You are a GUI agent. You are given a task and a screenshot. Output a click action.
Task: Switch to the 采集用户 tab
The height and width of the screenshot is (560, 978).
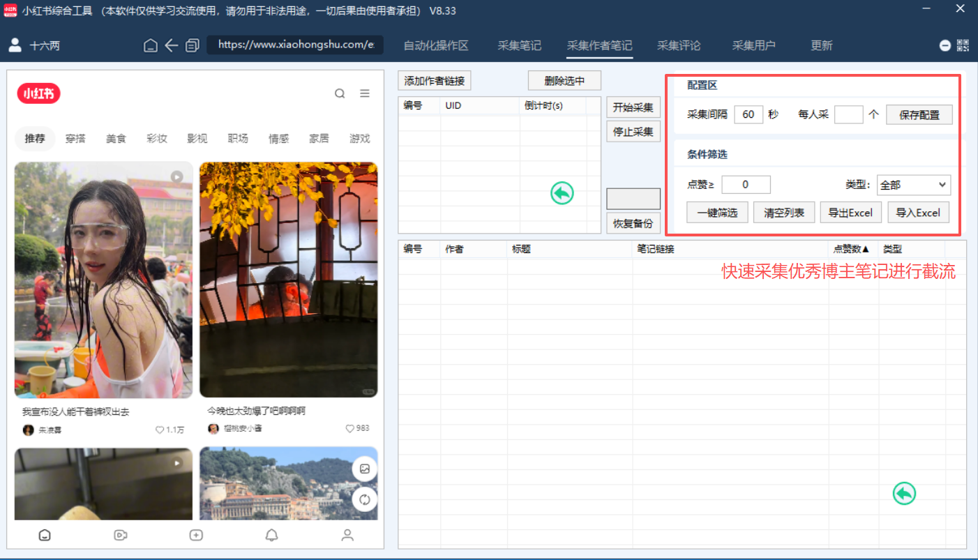(753, 45)
